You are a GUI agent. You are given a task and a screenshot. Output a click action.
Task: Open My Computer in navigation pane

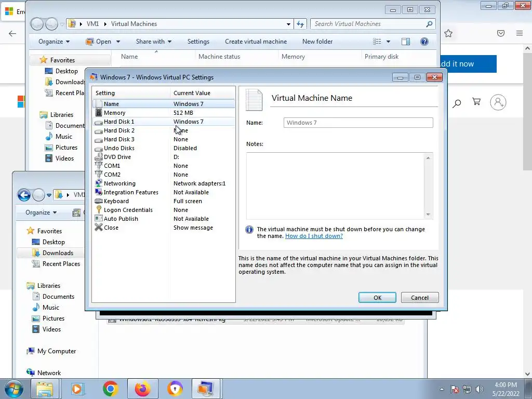pyautogui.click(x=51, y=351)
